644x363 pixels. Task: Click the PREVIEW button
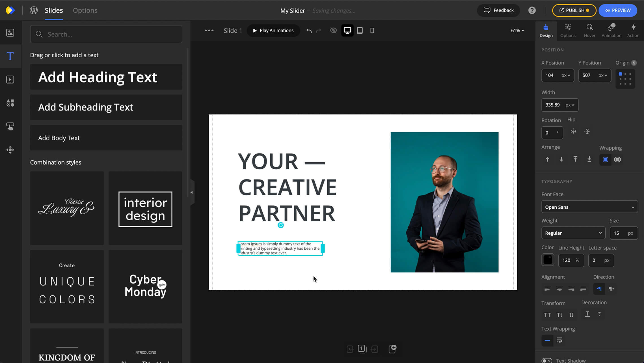click(618, 10)
